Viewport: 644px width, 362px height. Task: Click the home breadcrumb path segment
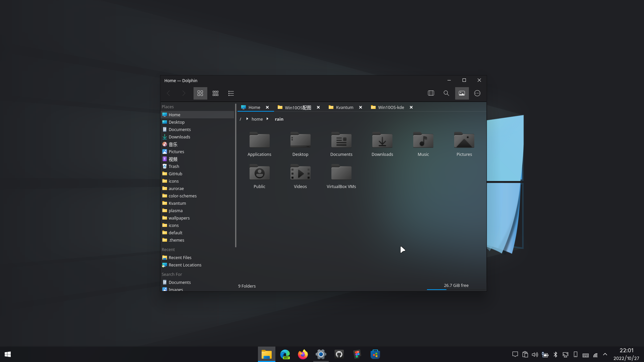click(x=257, y=119)
